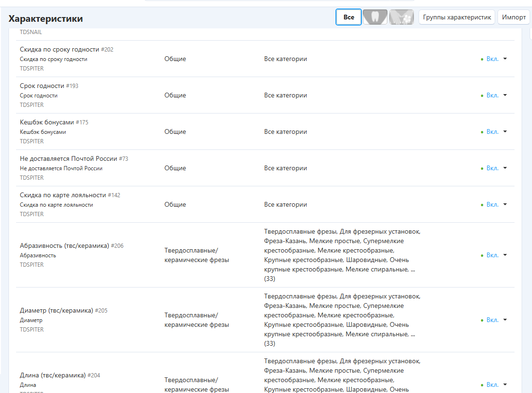Expand status dropdown arrow for Не доставляется Почтой России

[505, 168]
